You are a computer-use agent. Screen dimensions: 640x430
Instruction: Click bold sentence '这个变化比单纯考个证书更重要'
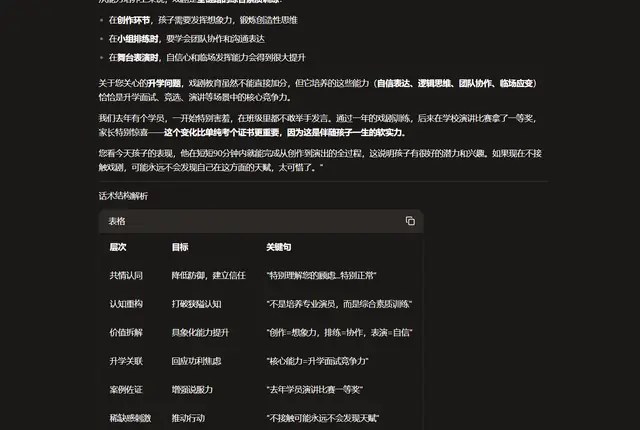pyautogui.click(x=222, y=133)
